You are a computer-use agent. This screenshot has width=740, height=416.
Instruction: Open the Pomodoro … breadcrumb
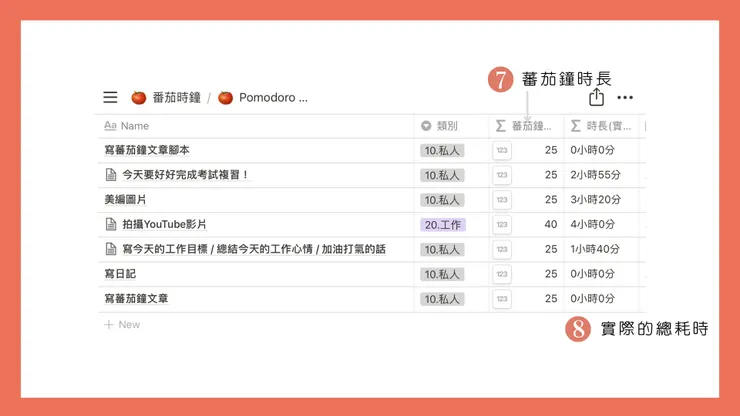click(x=273, y=98)
